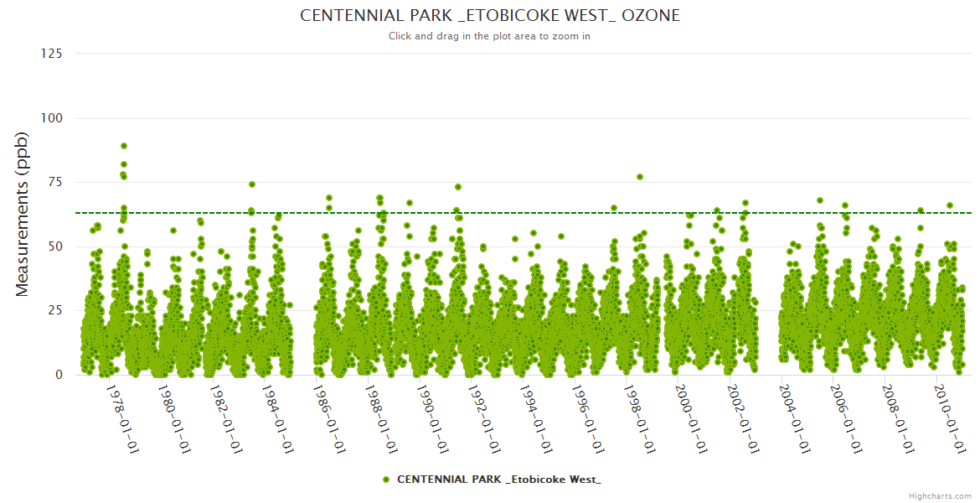Open the Highcharts.com credits link

coord(940,495)
